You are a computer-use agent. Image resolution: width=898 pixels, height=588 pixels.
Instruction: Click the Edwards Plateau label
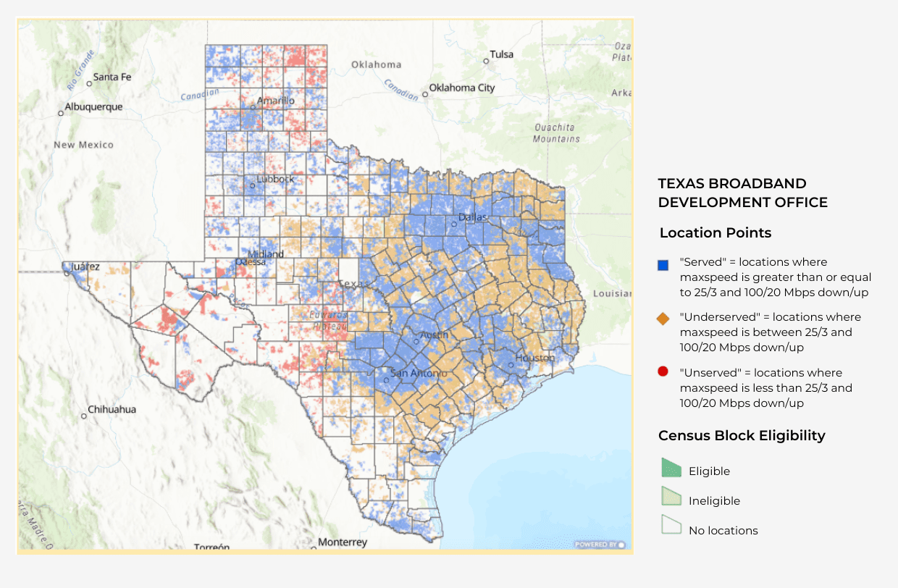pos(328,320)
